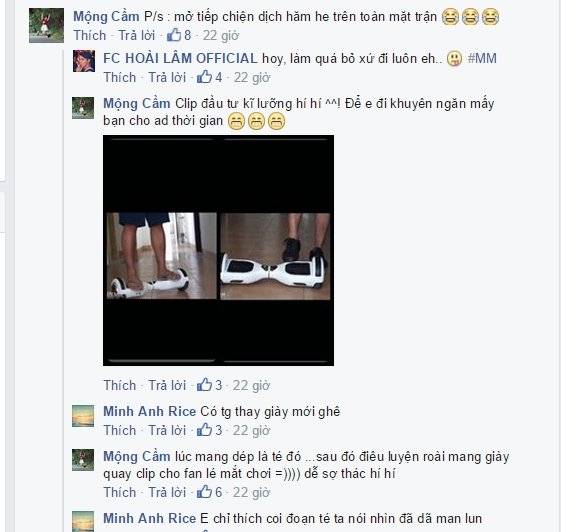Click Trả lời under FC HOÀI LÂM OFFICIAL reply
The width and height of the screenshot is (561, 532).
pos(167,77)
